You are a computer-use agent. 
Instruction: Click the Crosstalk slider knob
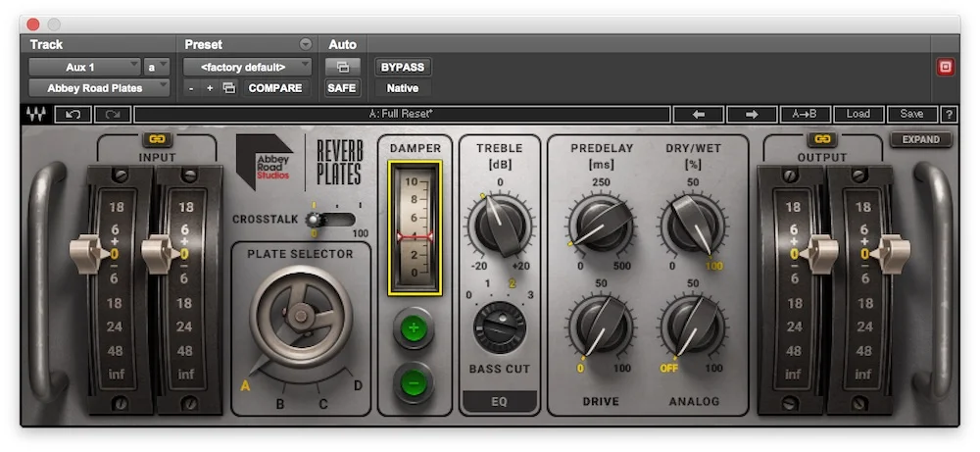point(314,220)
